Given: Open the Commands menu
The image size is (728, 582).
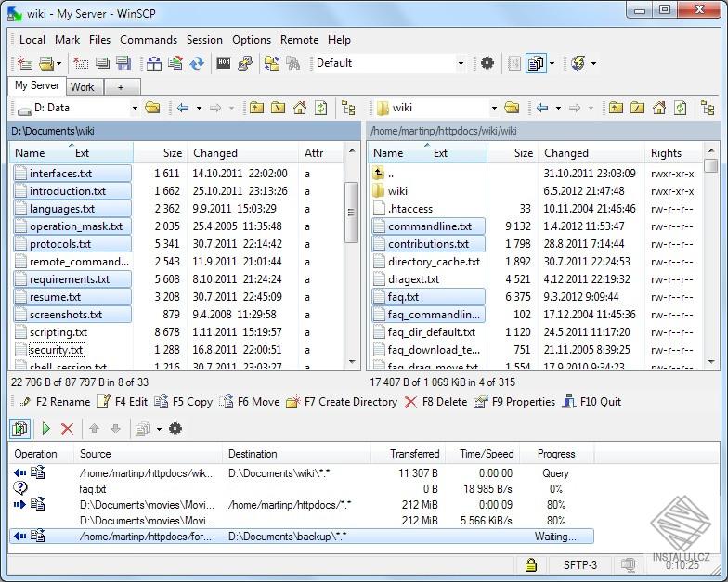Looking at the screenshot, I should [x=149, y=40].
